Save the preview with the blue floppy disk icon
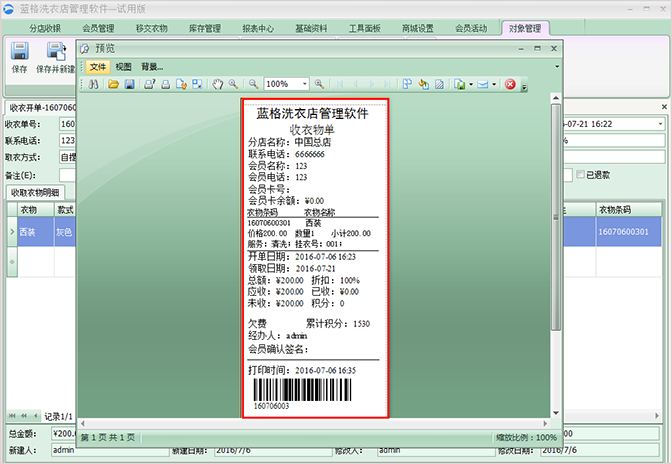The width and height of the screenshot is (672, 464). coord(129,85)
